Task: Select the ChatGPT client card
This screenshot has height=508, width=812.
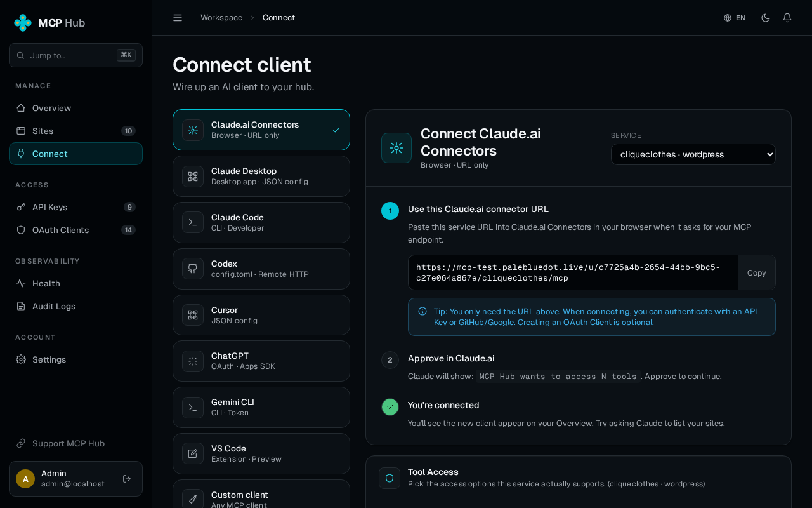Action: [x=261, y=361]
